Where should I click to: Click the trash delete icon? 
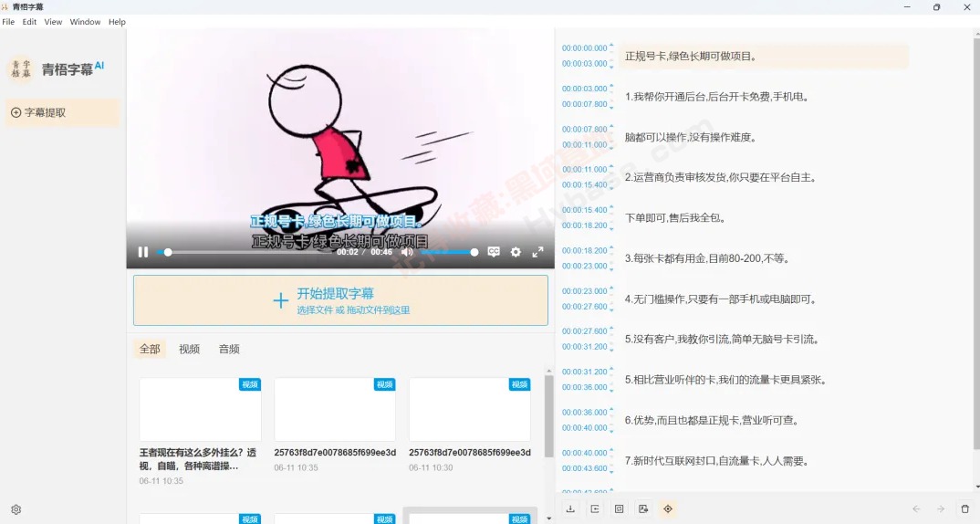965,509
